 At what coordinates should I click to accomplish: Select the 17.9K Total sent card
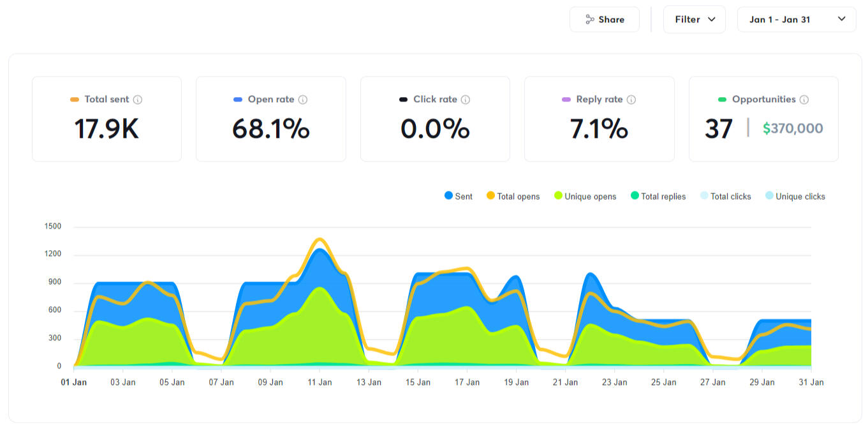coord(107,119)
